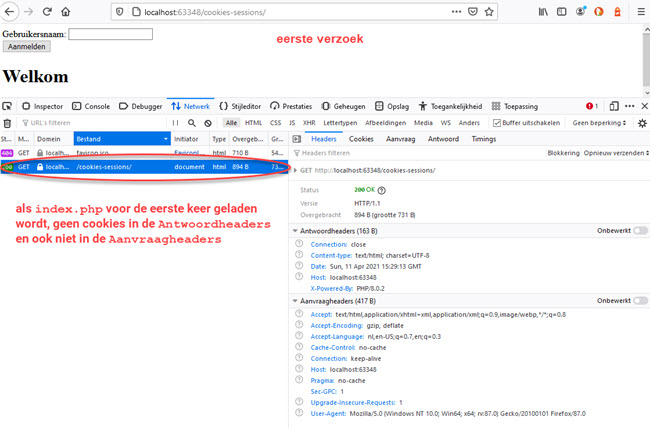Click the help icon next to 200 OK
Image resolution: width=650 pixels, height=429 pixels.
(382, 189)
